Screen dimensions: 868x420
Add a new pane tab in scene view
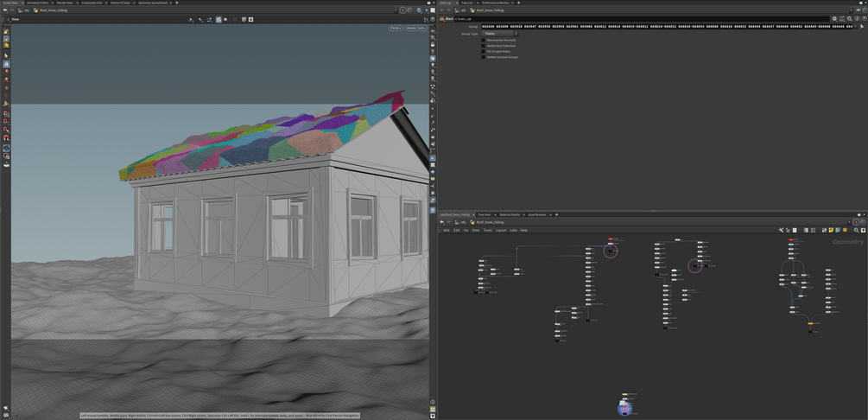pyautogui.click(x=176, y=3)
